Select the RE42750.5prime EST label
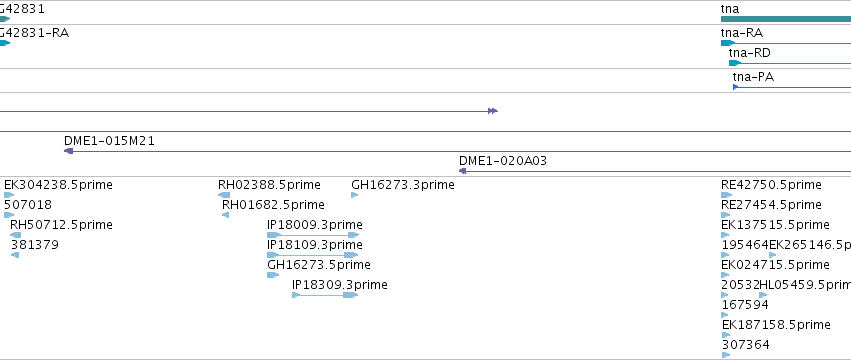The width and height of the screenshot is (851, 360). click(771, 185)
